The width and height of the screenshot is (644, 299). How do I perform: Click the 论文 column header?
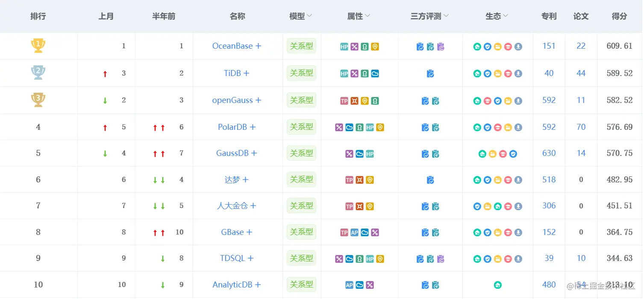[x=581, y=16]
